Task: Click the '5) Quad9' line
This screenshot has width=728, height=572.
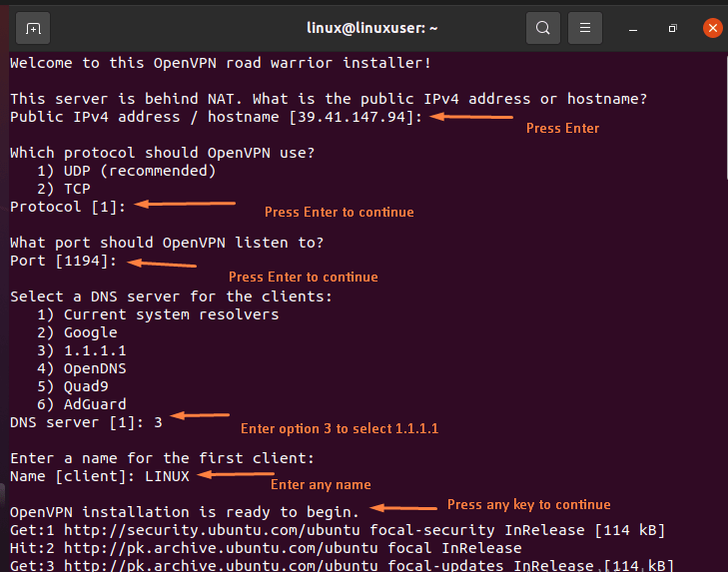Action: (x=73, y=386)
